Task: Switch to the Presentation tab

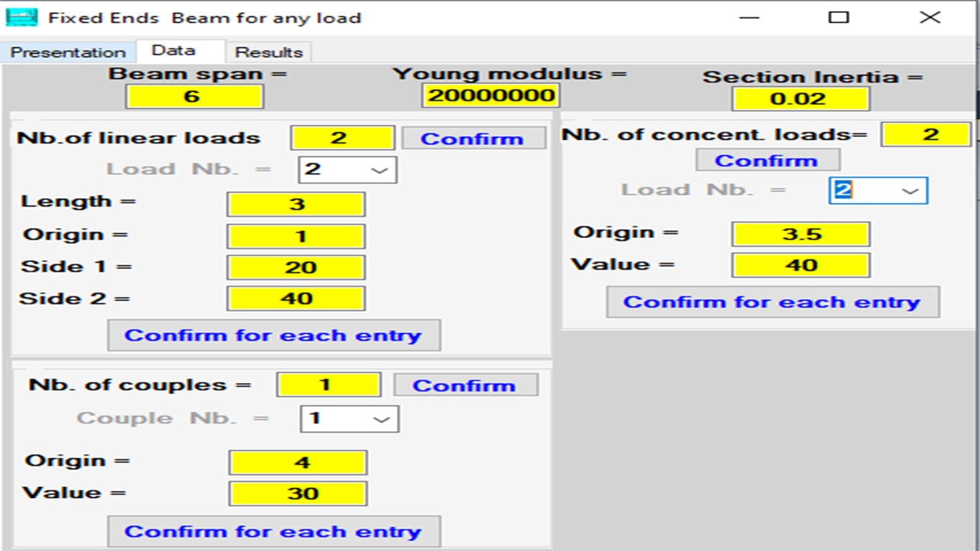Action: (x=67, y=52)
